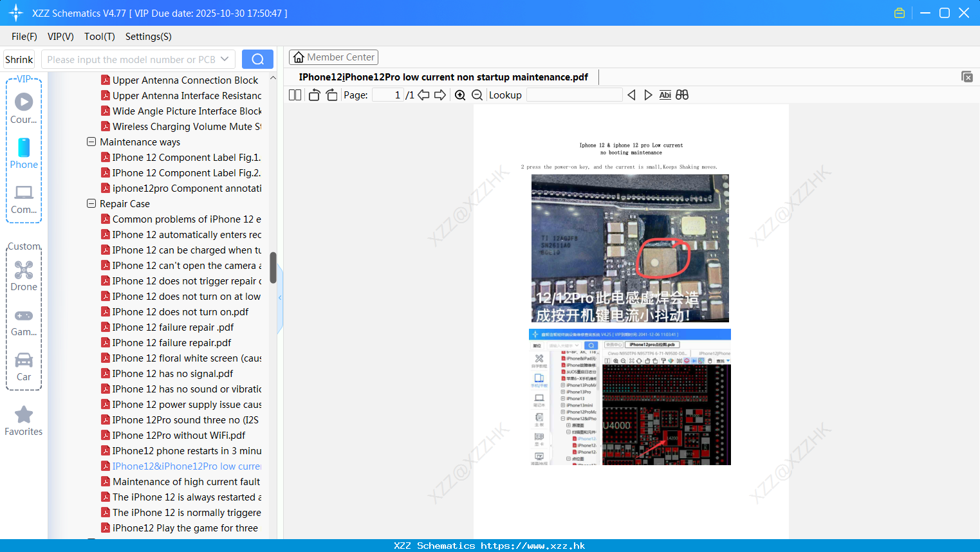The width and height of the screenshot is (980, 552).
Task: Click the window-stack icon beside the PDF tab
Action: [x=966, y=77]
